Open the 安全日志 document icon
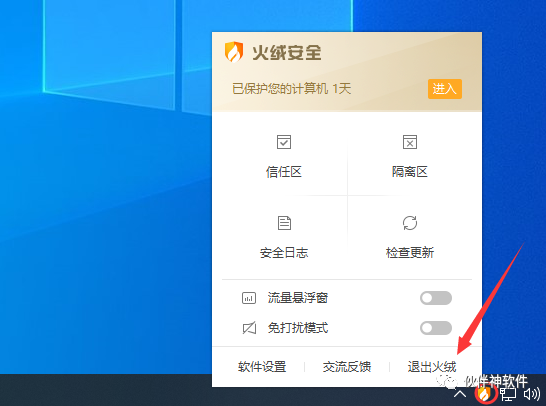 tap(284, 223)
